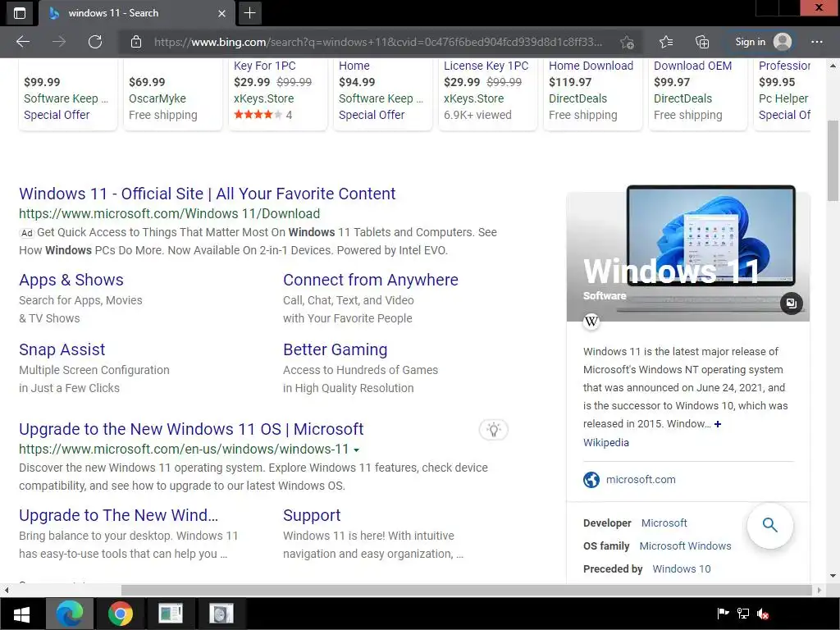
Task: Refresh the Bing search page
Action: point(95,42)
